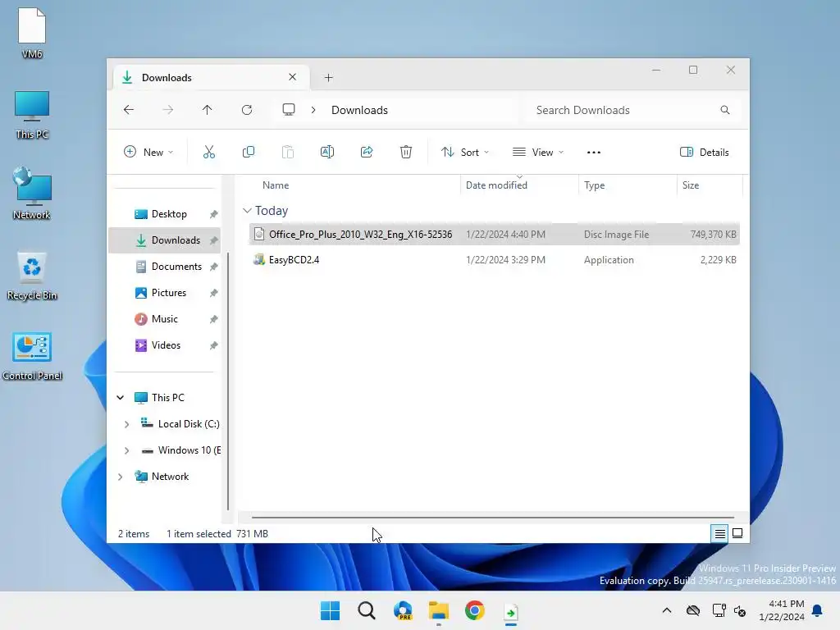Viewport: 840px width, 630px height.
Task: Open the Sort dropdown menu
Action: (x=465, y=152)
